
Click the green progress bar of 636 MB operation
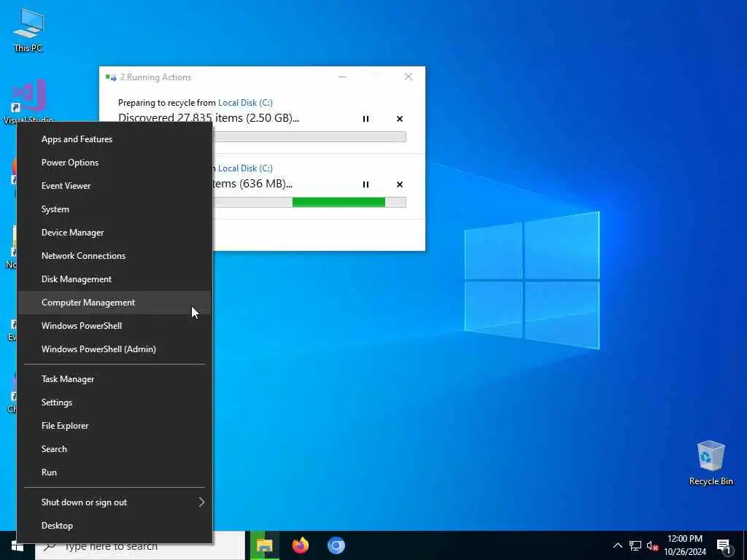pyautogui.click(x=338, y=202)
